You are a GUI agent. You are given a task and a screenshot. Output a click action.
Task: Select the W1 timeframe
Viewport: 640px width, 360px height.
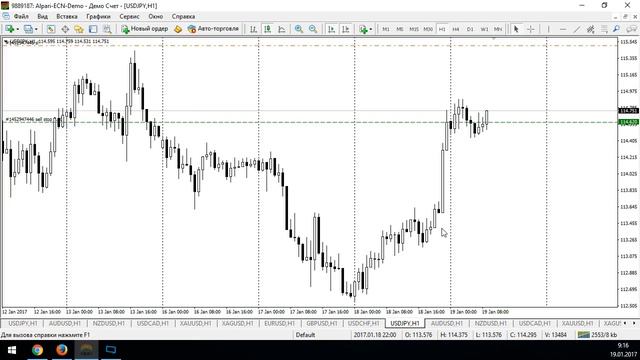click(484, 29)
